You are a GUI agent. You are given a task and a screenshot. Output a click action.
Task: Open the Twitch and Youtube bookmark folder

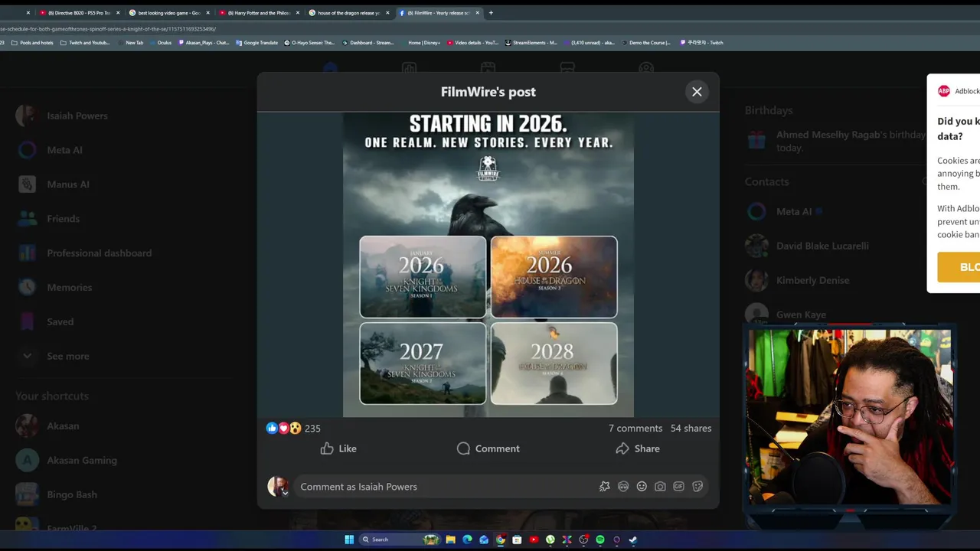(85, 43)
